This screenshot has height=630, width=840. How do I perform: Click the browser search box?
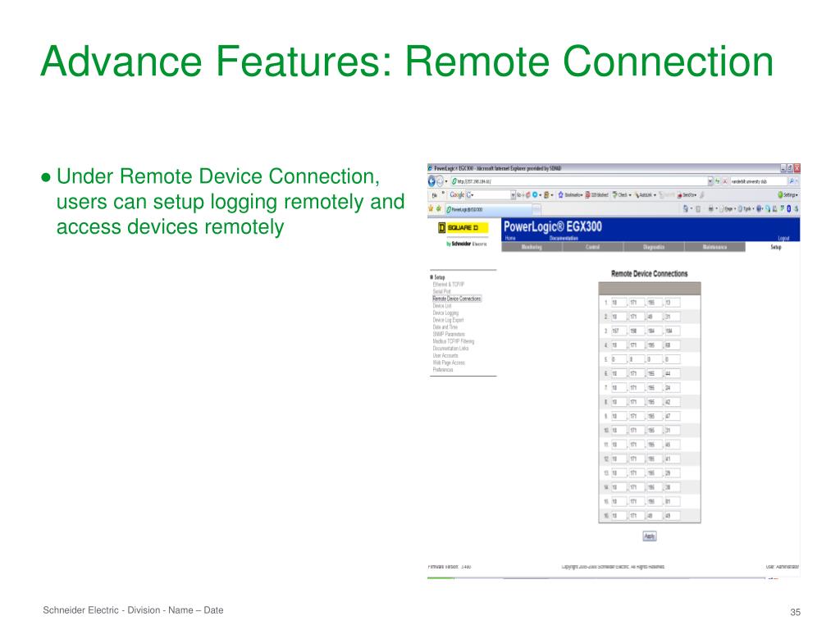tap(758, 181)
